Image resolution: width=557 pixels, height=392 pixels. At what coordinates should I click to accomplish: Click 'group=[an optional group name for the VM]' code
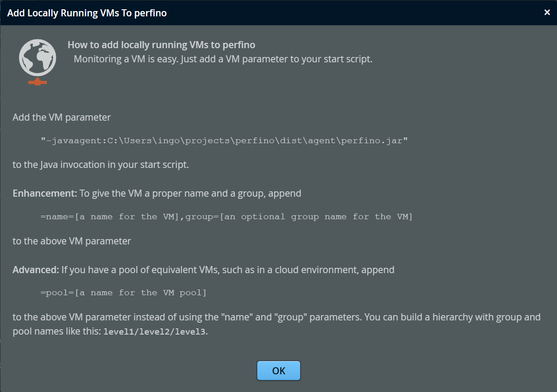pyautogui.click(x=299, y=217)
